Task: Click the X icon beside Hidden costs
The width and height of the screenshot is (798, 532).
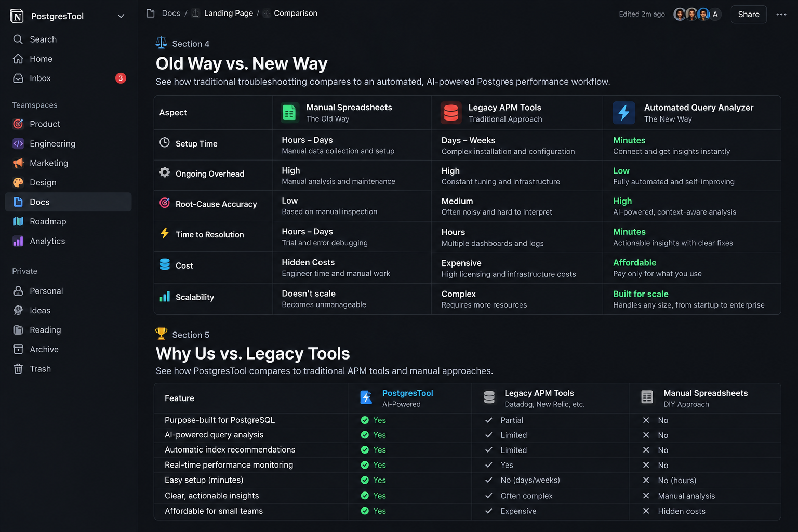Action: click(646, 511)
